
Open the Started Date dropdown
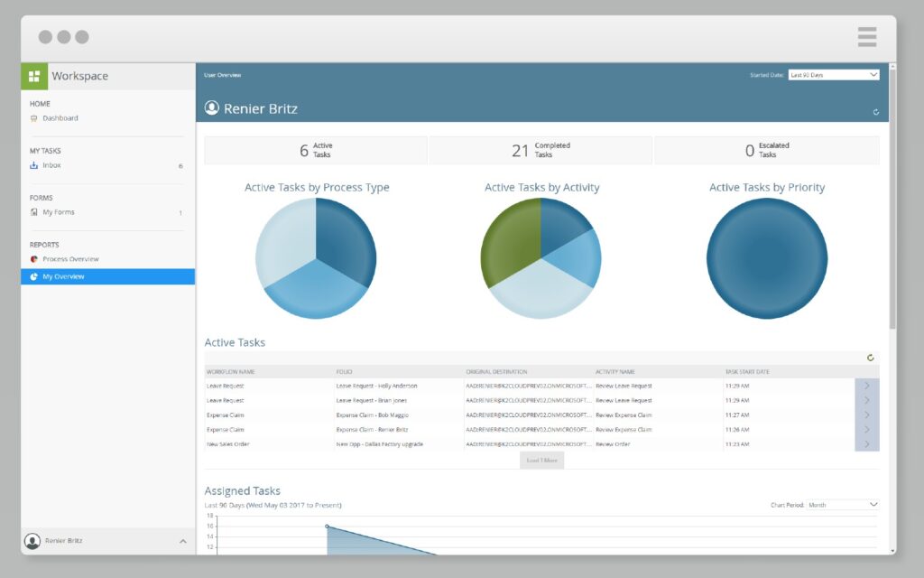pos(833,75)
